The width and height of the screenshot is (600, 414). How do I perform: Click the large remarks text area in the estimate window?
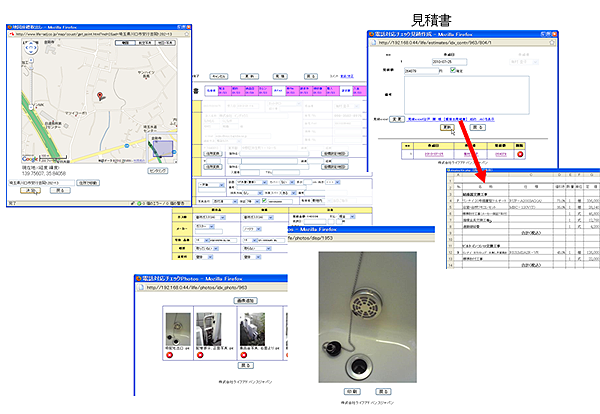coord(467,95)
